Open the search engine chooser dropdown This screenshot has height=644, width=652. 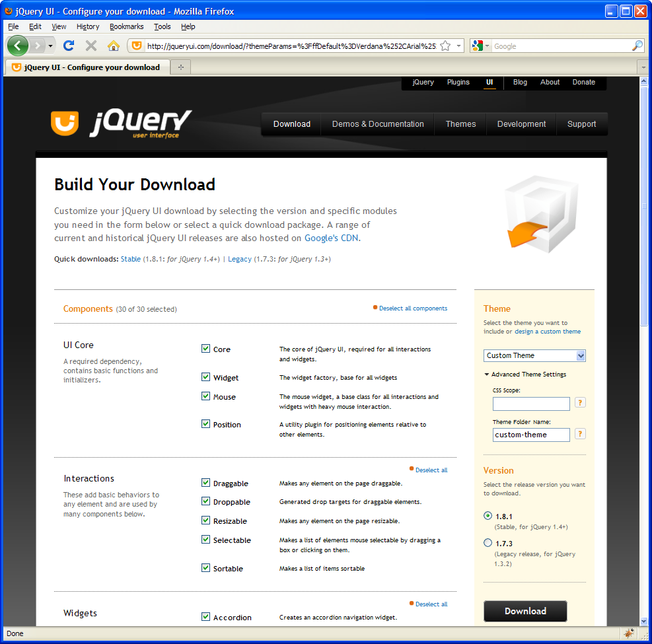point(487,46)
